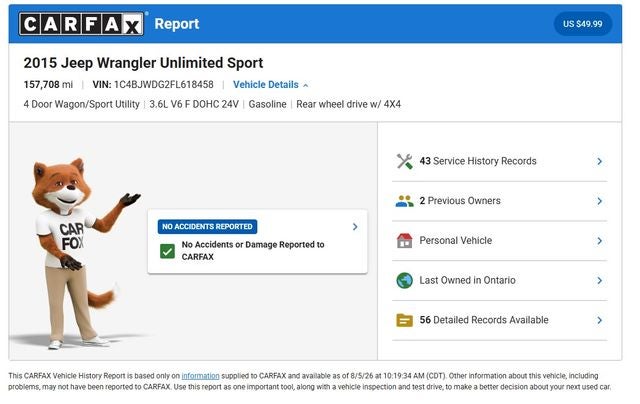Click the wrench and screwdriver service history icon
The width and height of the screenshot is (640, 404).
404,161
